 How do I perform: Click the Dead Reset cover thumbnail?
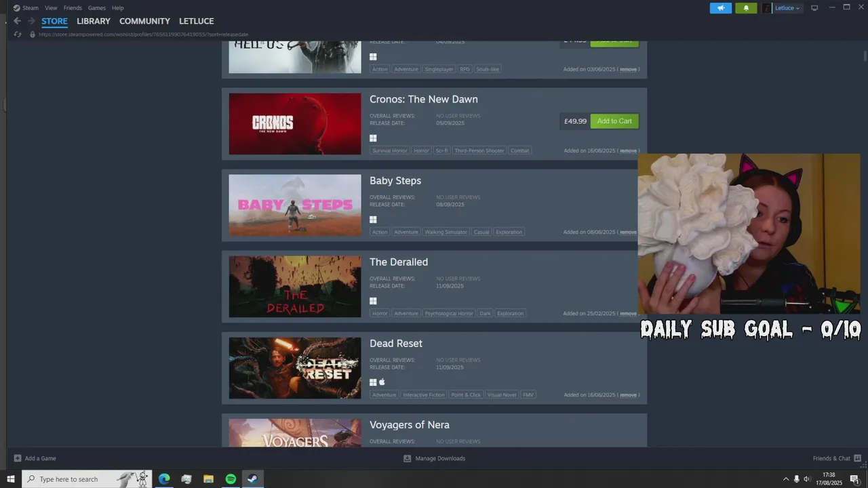pos(295,368)
